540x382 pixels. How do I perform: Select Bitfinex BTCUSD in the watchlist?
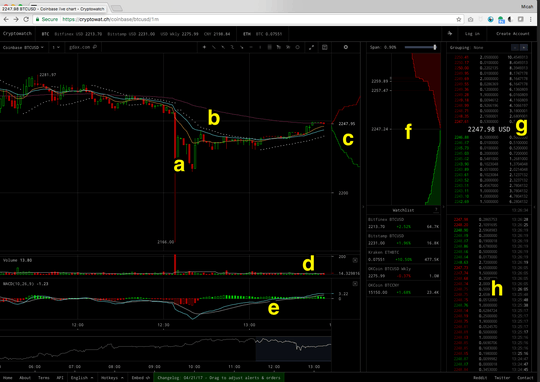pos(403,223)
